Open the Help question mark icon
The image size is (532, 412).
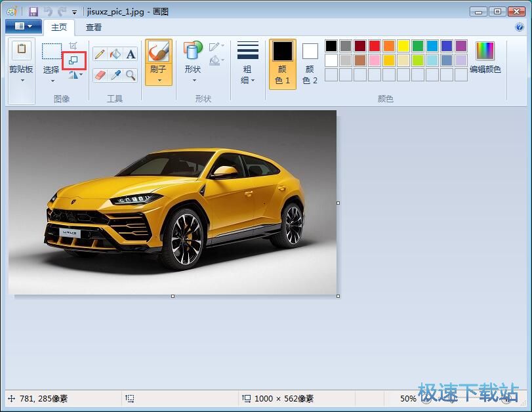(520, 27)
